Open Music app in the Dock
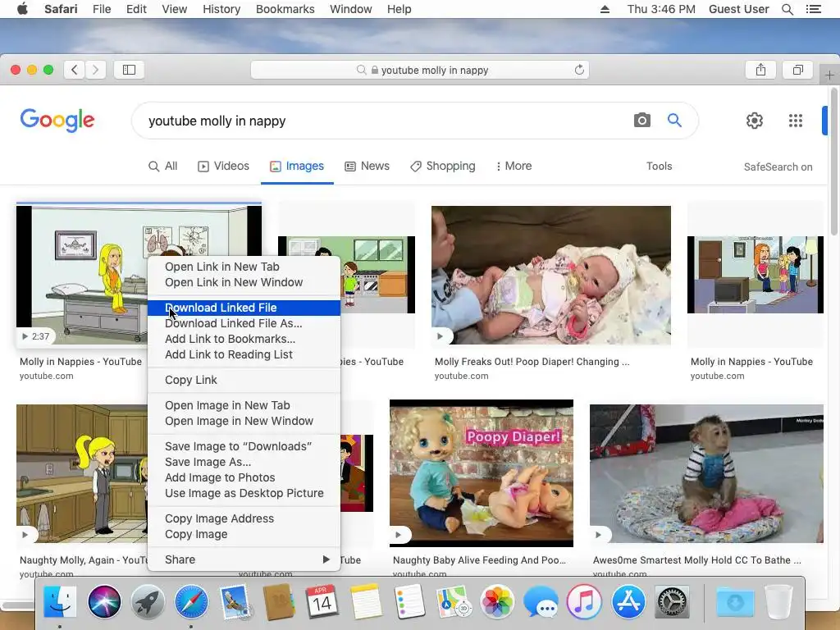This screenshot has width=840, height=630. point(584,602)
